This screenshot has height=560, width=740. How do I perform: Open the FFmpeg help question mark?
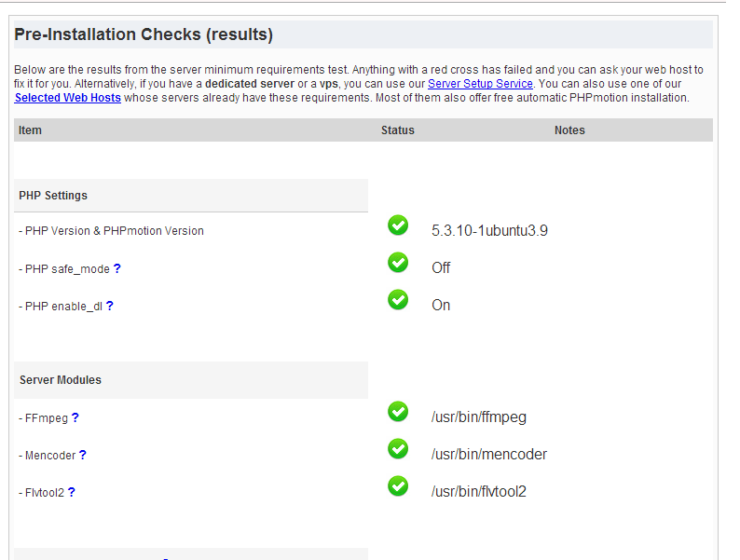[x=75, y=417]
